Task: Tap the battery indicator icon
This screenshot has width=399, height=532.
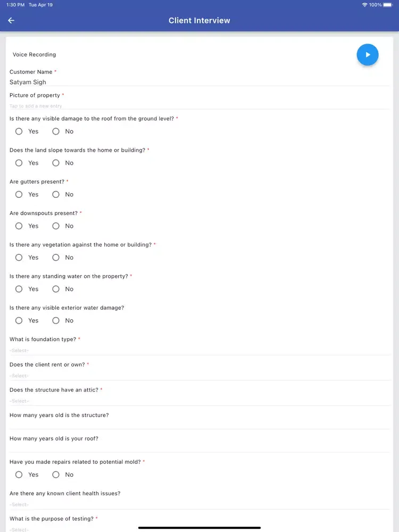Action: tap(387, 5)
